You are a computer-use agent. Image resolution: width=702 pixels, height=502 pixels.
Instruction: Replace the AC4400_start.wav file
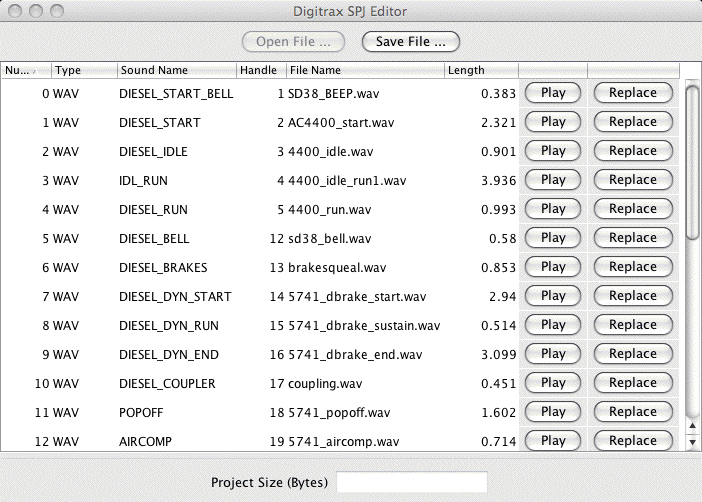point(632,122)
